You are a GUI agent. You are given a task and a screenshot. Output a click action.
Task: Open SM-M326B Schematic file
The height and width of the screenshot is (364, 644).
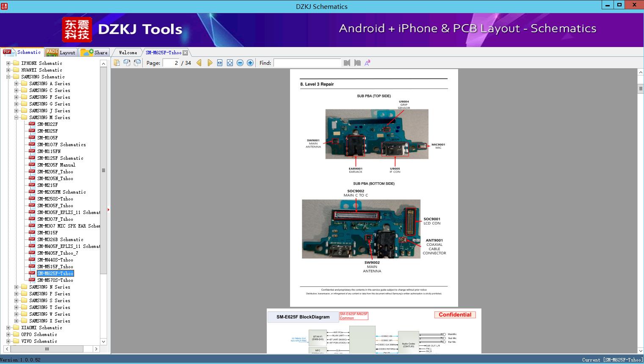60,239
